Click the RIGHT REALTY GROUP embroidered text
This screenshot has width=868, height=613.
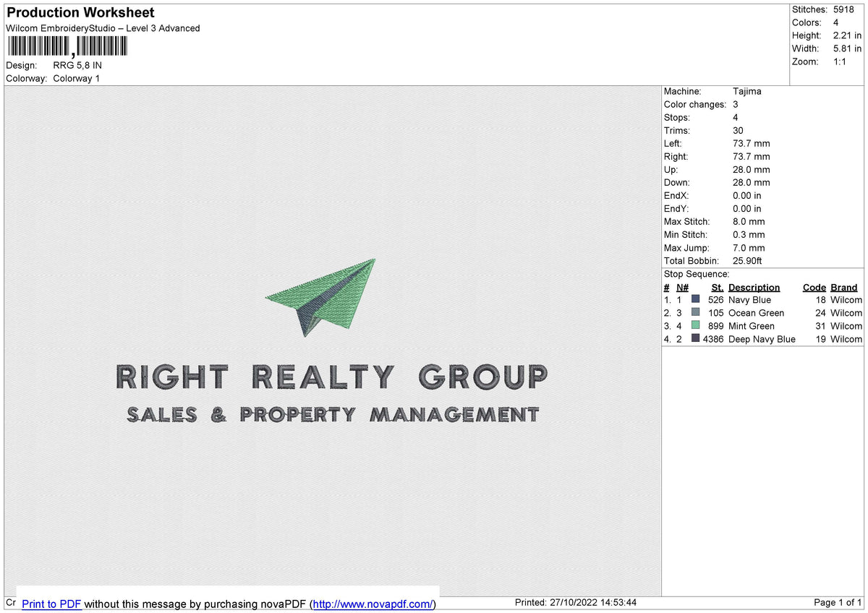(x=332, y=377)
